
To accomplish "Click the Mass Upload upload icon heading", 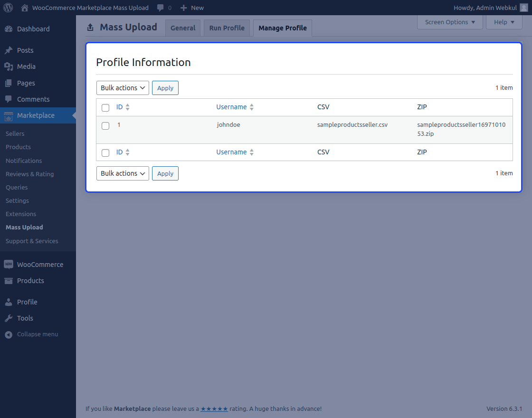I will [x=90, y=27].
